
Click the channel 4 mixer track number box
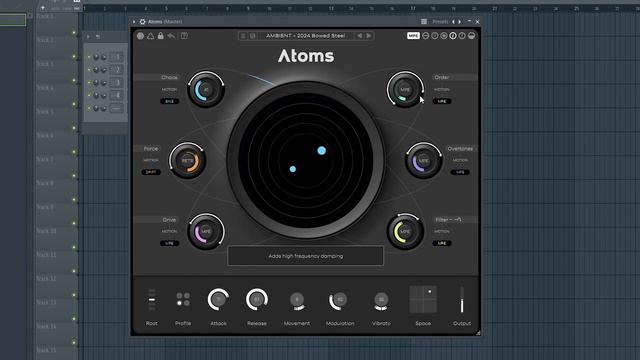[x=117, y=96]
